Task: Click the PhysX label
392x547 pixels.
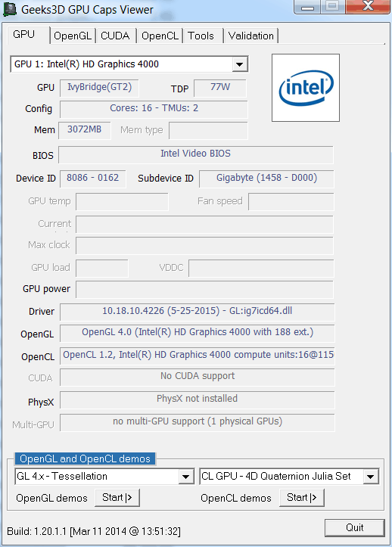Action: click(x=41, y=402)
